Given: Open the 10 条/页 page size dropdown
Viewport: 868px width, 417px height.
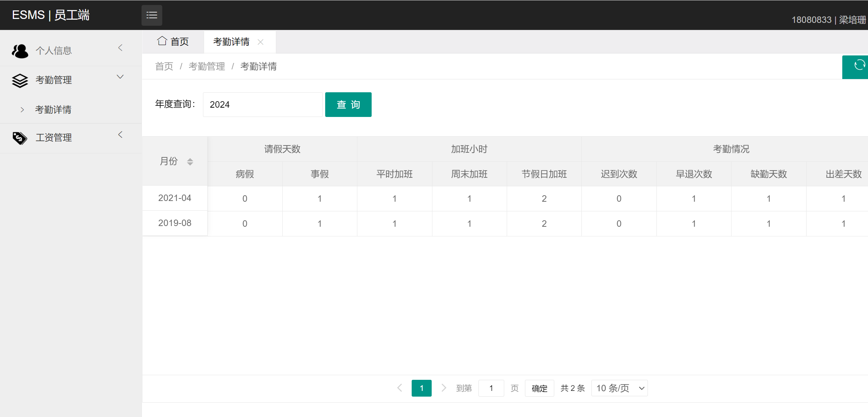Looking at the screenshot, I should [619, 388].
